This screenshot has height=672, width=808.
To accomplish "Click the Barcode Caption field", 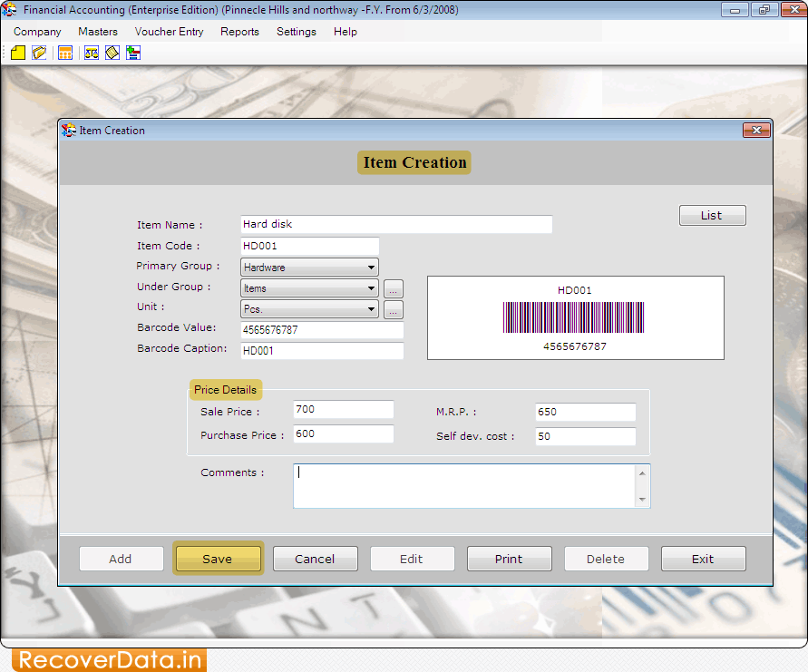I will (322, 351).
